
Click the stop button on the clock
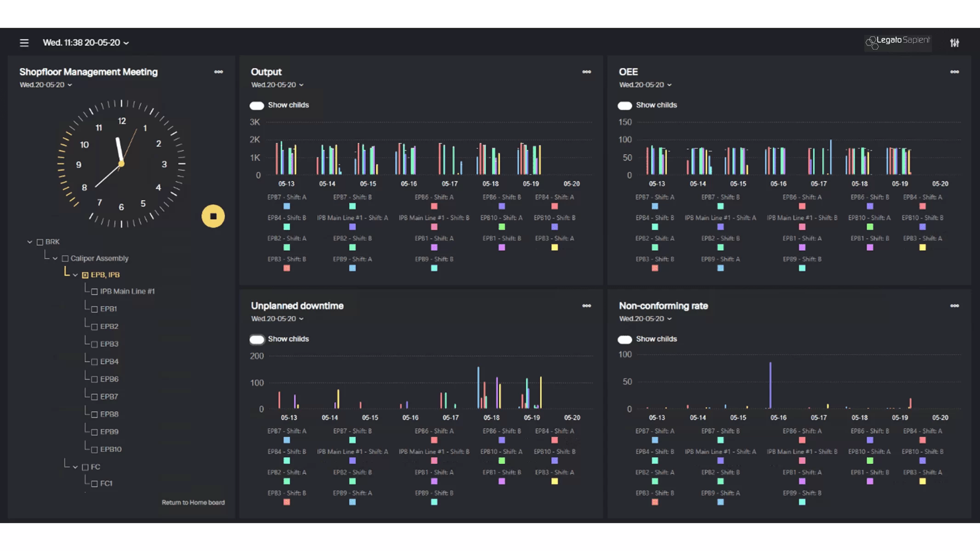(x=213, y=215)
